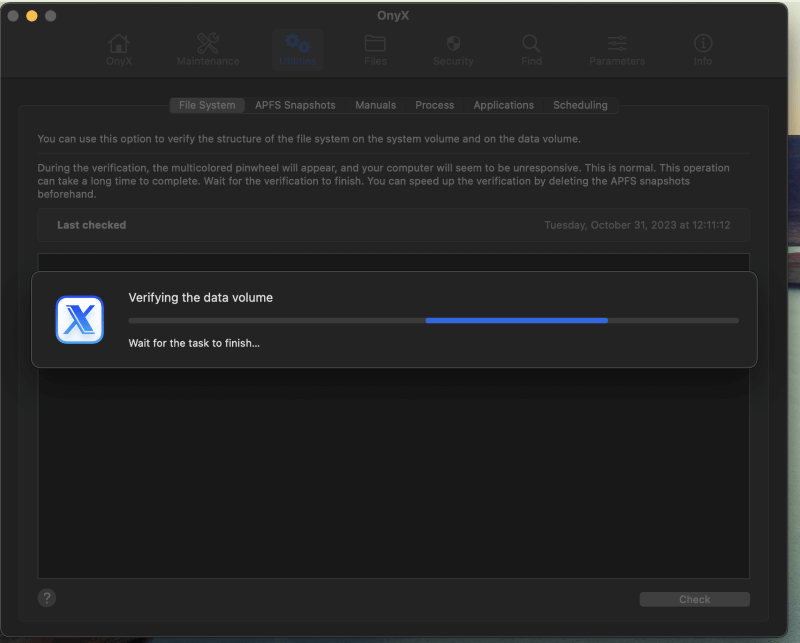Click the sentence beginning 'You can use this option'

pyautogui.click(x=309, y=139)
